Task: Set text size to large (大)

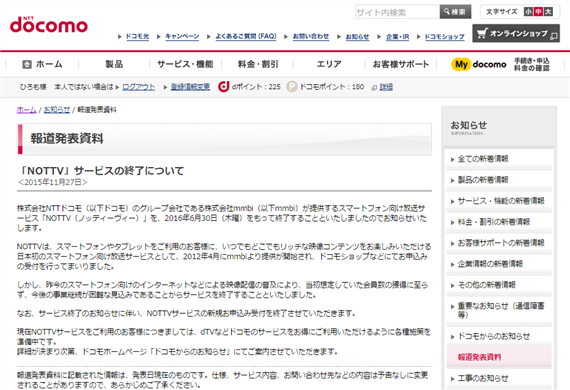Action: pos(548,12)
